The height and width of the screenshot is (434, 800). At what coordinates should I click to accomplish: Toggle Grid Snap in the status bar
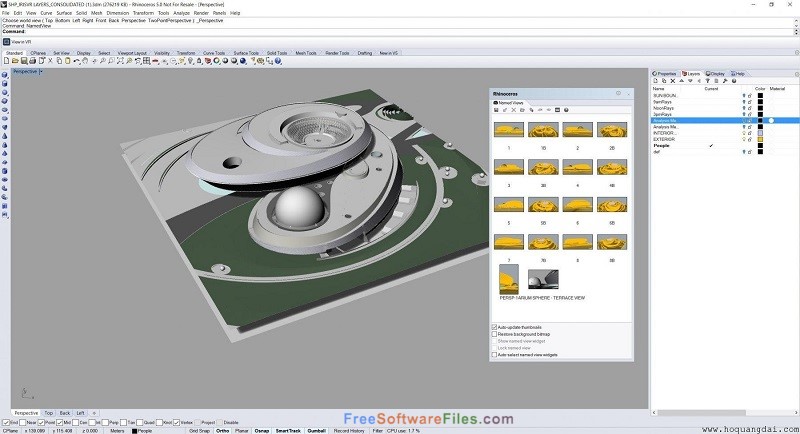[199, 431]
